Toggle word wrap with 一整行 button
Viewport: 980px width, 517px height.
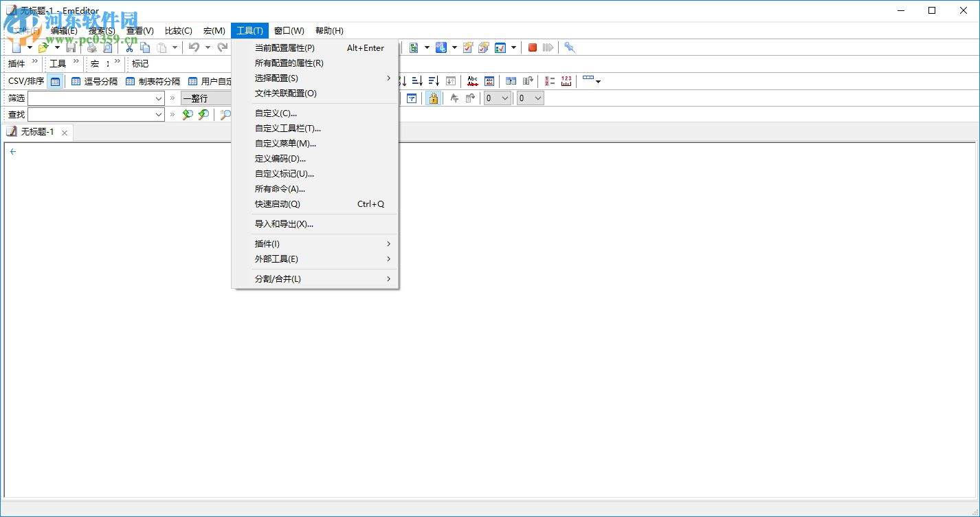206,98
